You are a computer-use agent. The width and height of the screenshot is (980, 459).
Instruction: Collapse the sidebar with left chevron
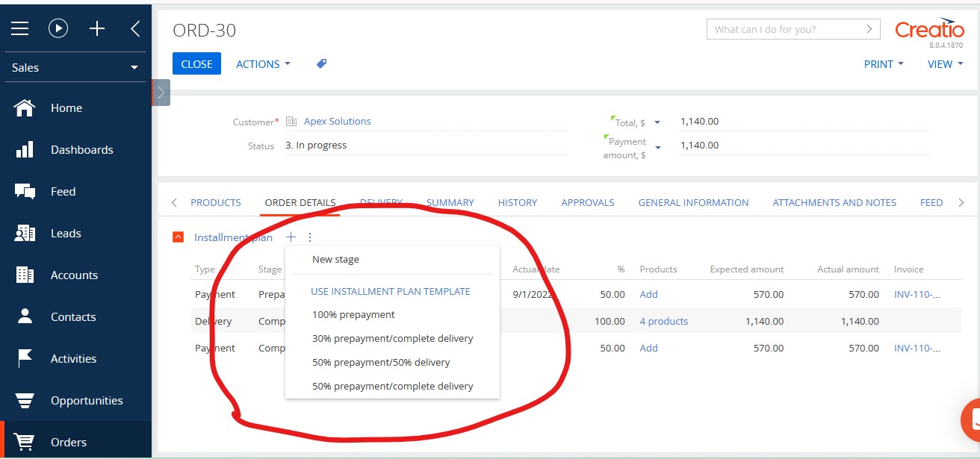coord(135,28)
